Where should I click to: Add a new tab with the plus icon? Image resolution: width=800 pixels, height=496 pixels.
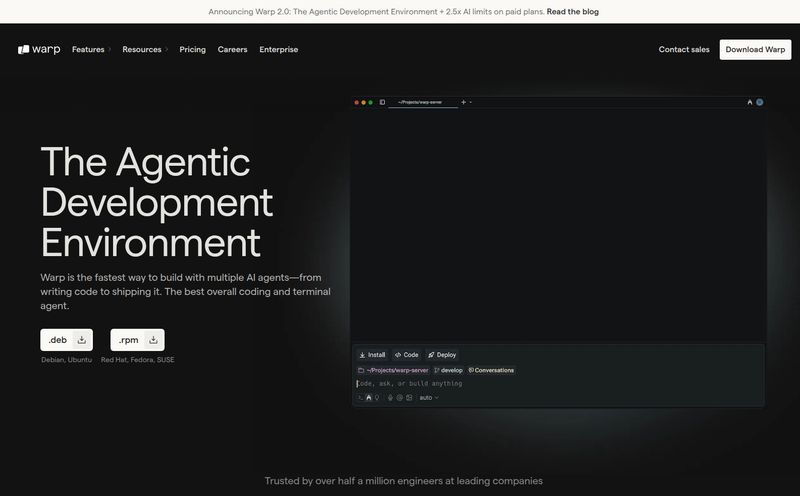click(463, 102)
